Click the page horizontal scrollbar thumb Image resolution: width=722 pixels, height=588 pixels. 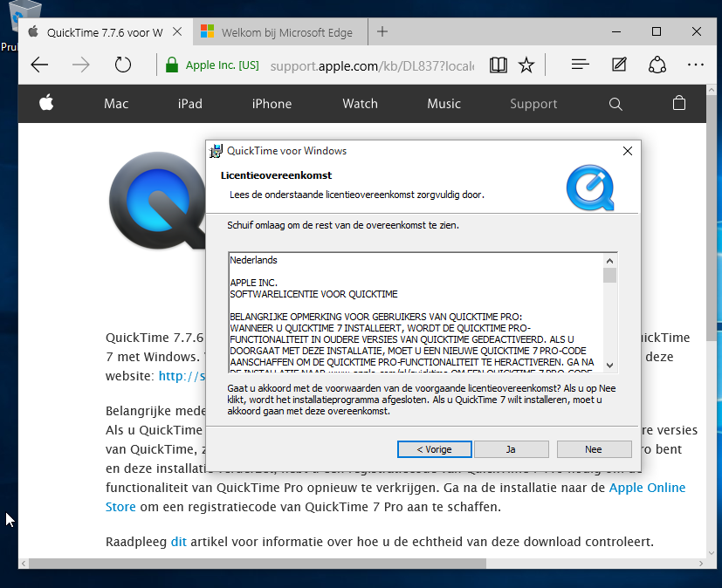coord(257,564)
